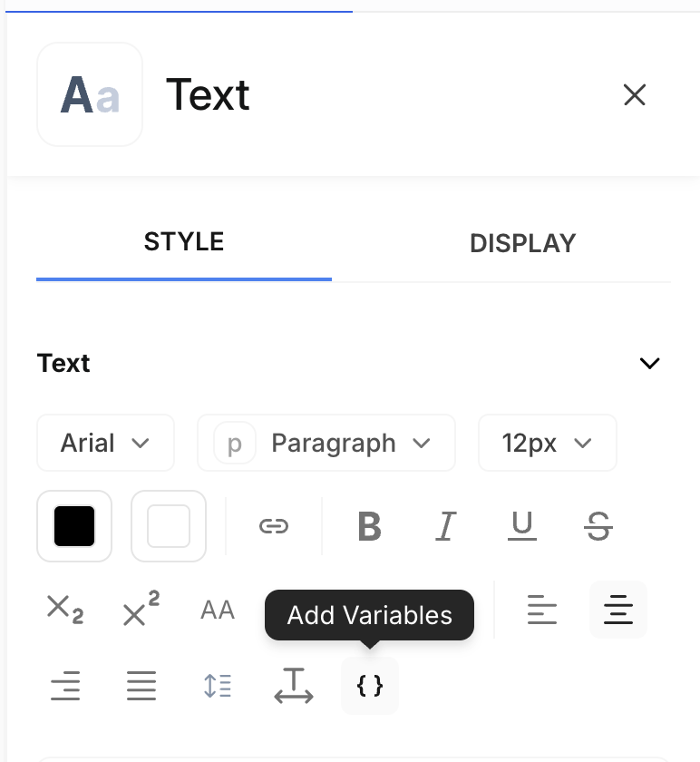Screen dimensions: 700x762
Task: Open the black text color swatch
Action: click(74, 526)
